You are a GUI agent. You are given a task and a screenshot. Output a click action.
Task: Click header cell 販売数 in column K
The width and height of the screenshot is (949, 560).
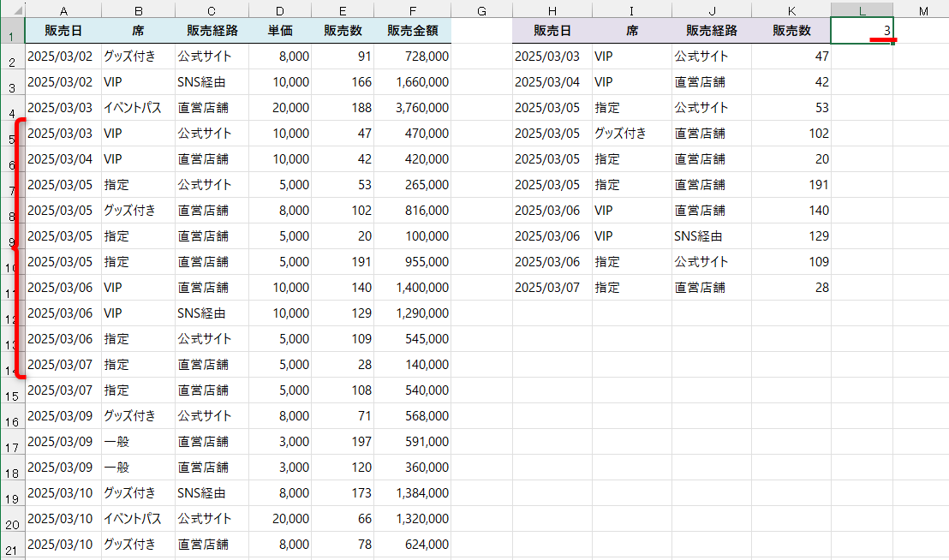coord(791,31)
